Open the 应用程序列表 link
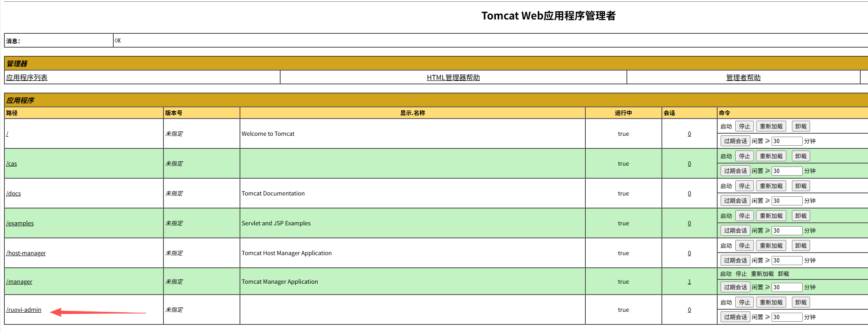This screenshot has width=868, height=333. pyautogui.click(x=27, y=77)
